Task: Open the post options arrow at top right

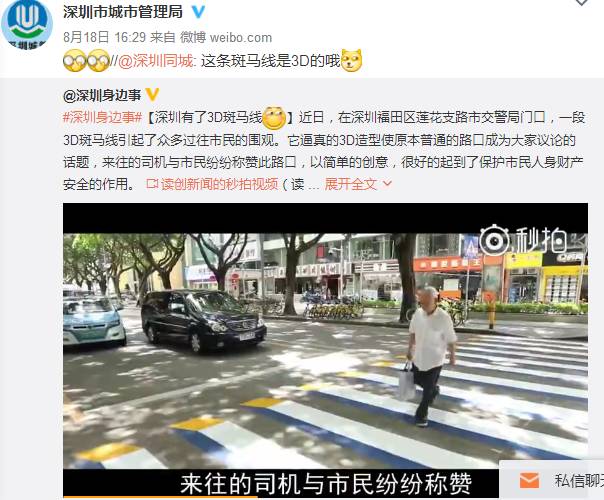Action: point(581,3)
